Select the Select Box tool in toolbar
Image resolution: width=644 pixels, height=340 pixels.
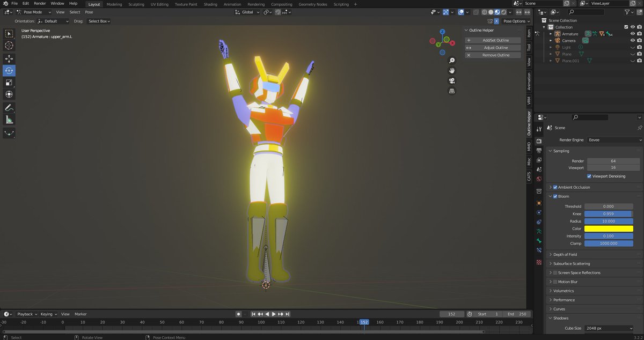(9, 34)
